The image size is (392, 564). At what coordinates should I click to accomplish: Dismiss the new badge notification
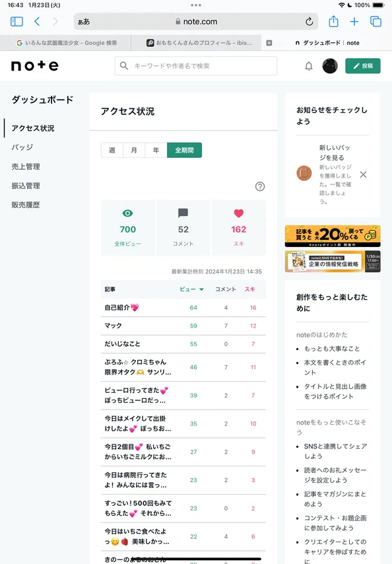pyautogui.click(x=363, y=174)
